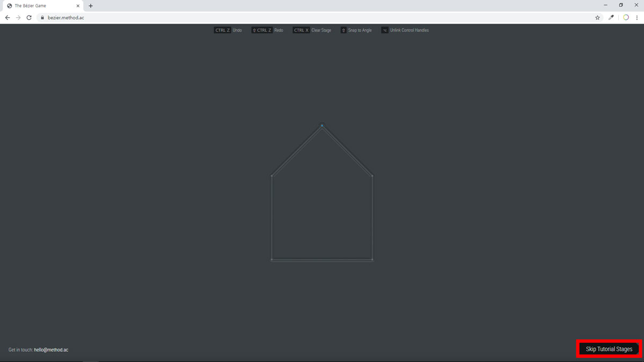The width and height of the screenshot is (644, 362).
Task: Click the blue start point at house apex
Action: pos(322,125)
